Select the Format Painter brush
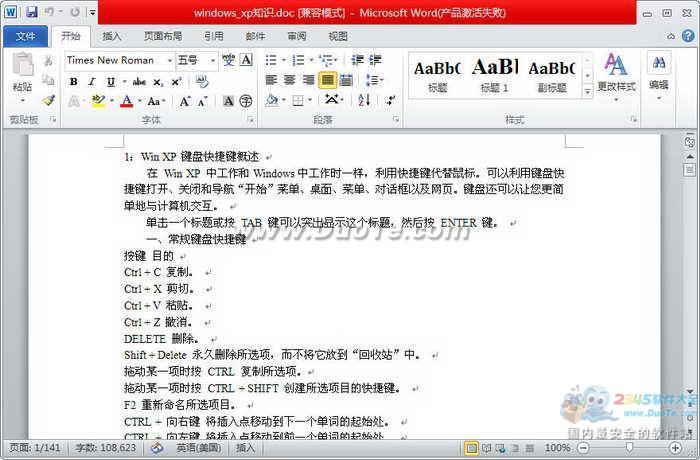The image size is (700, 460). [48, 100]
